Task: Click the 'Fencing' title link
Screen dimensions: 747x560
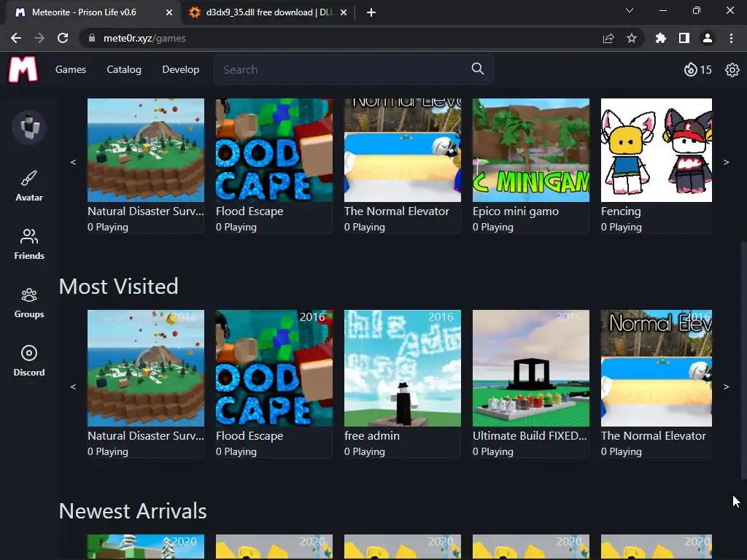Action: click(x=621, y=211)
